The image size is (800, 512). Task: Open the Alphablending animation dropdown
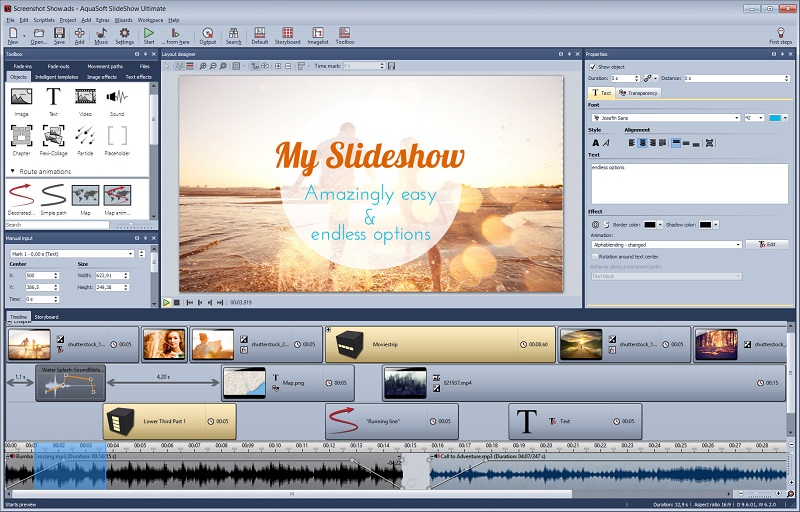point(738,245)
